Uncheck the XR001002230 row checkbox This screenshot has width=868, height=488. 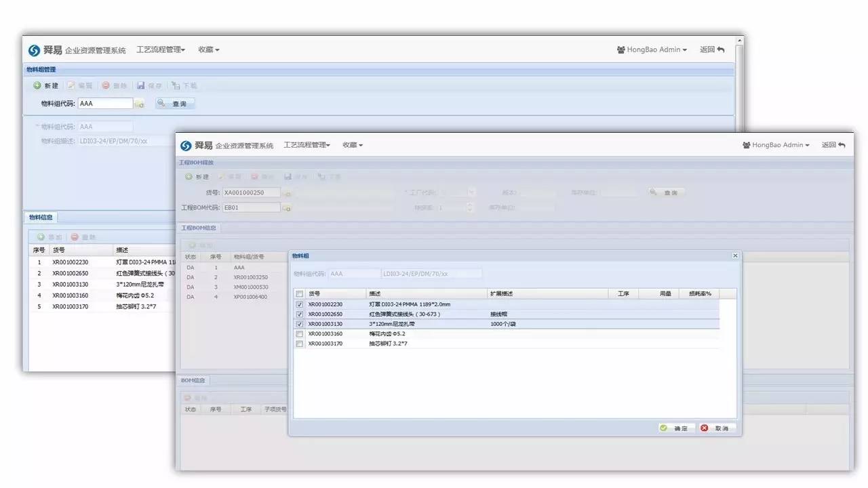point(300,305)
